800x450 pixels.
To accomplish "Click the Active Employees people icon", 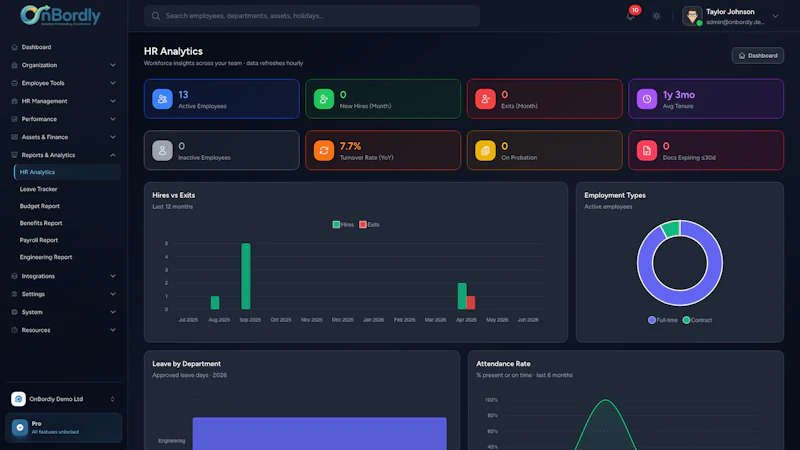I will 162,99.
